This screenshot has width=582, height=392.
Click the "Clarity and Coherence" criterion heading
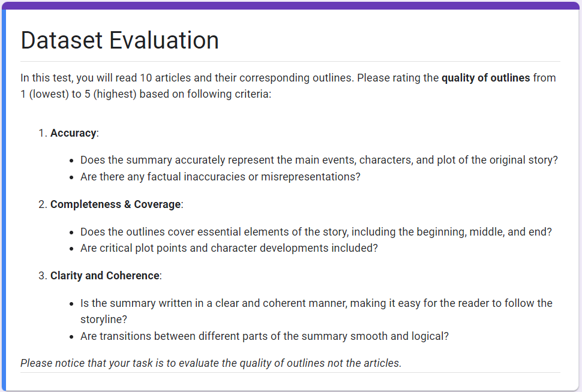(x=105, y=276)
